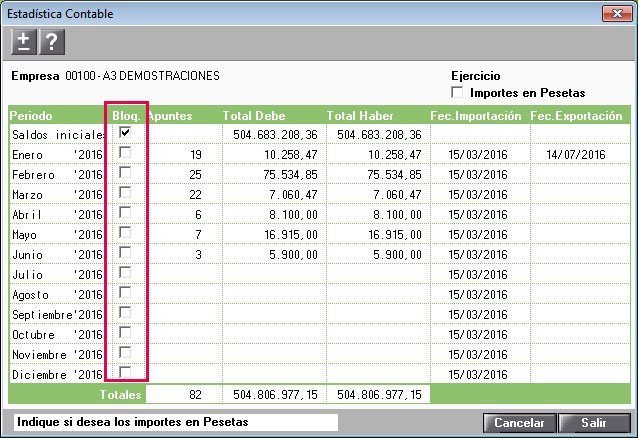Close the Estadística Contable window
Image resolution: width=638 pixels, height=438 pixels.
point(617,13)
